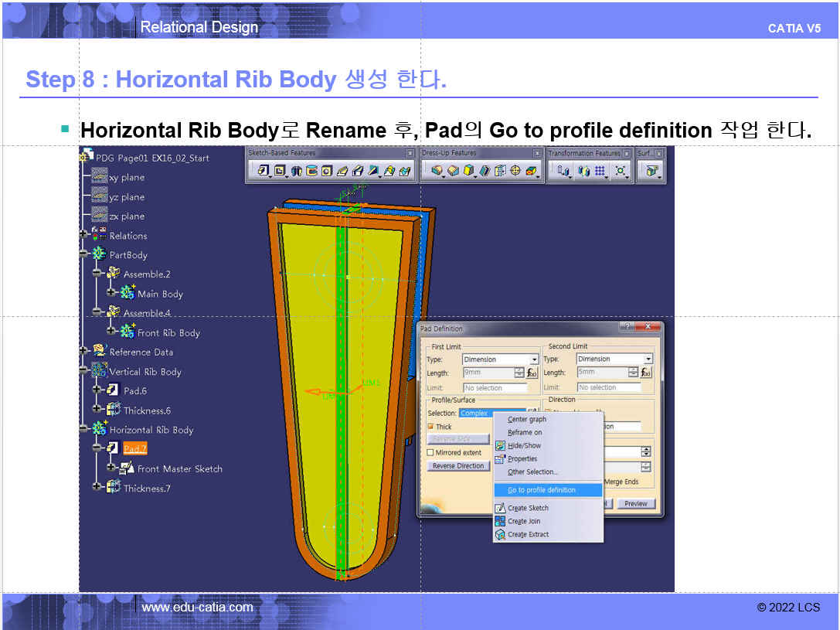This screenshot has width=840, height=630.
Task: Enable the Mirrored extent checkbox
Action: pyautogui.click(x=430, y=452)
